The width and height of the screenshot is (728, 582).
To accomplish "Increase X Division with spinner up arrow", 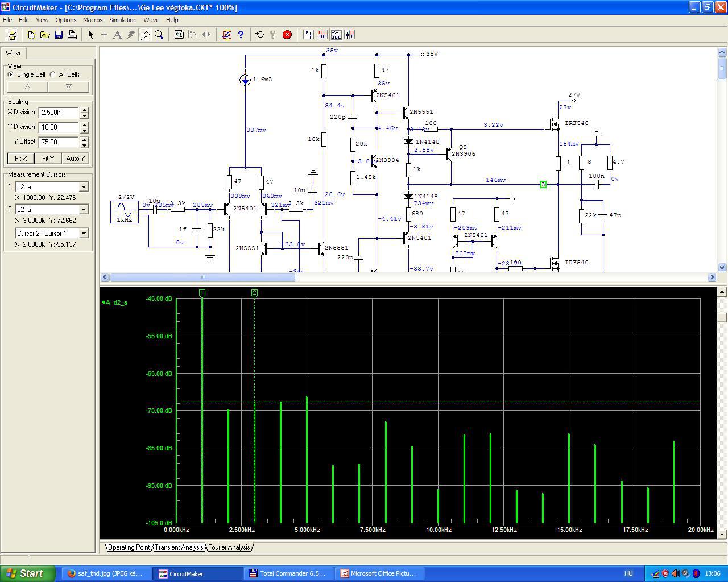I will tap(84, 110).
